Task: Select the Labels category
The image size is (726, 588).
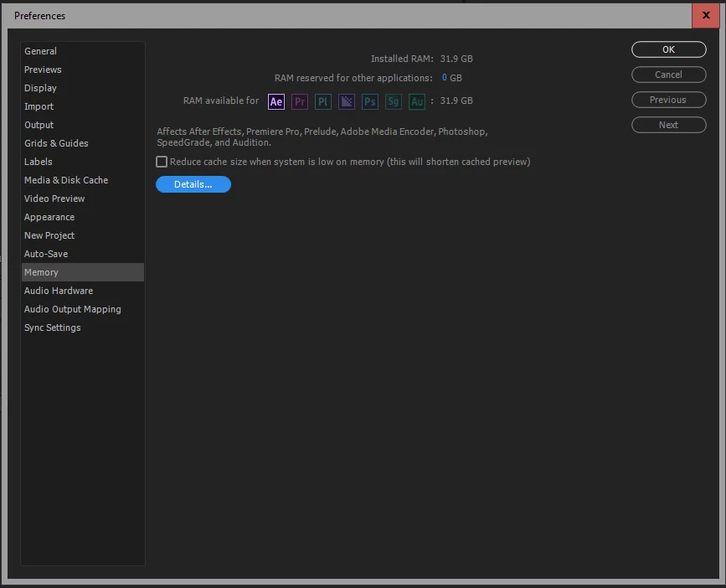Action: point(83,162)
